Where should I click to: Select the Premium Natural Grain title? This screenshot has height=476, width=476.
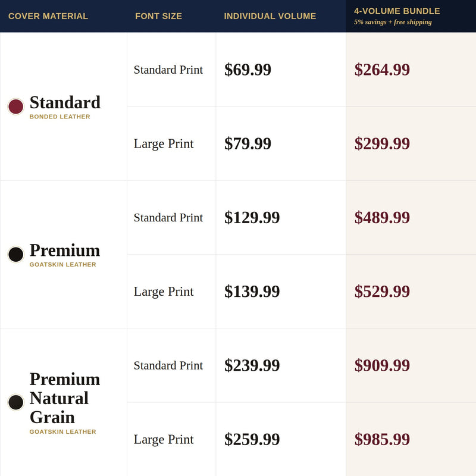pyautogui.click(x=65, y=398)
